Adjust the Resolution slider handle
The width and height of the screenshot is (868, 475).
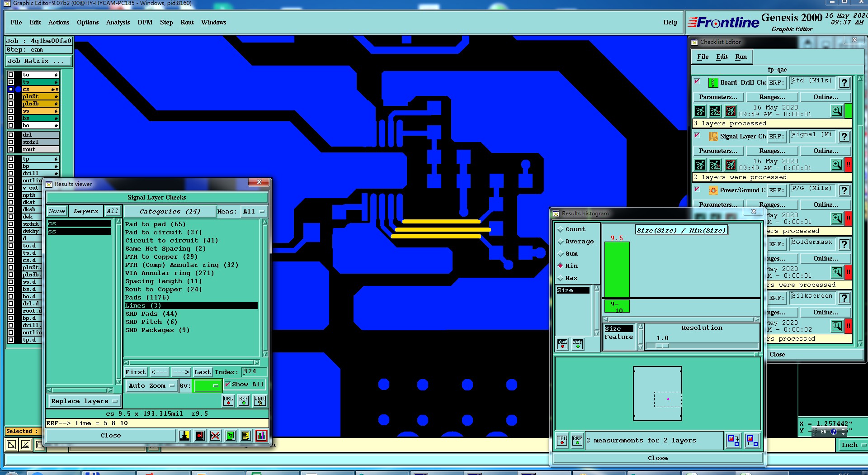click(x=662, y=346)
